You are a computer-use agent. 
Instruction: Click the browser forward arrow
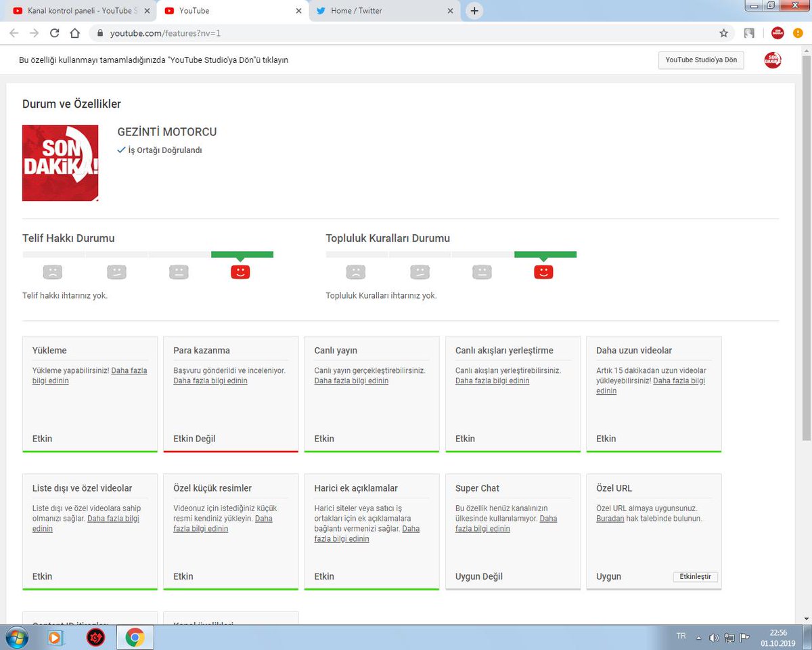click(x=34, y=32)
